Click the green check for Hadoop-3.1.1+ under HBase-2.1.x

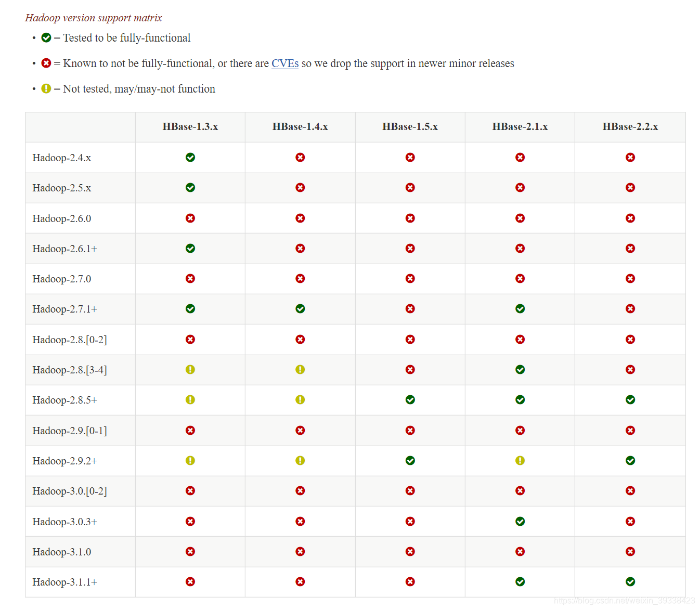point(520,581)
